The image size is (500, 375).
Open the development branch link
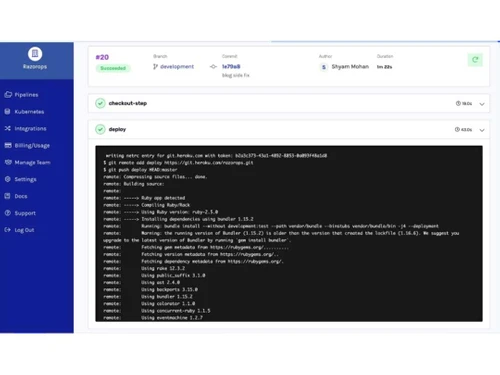[x=177, y=67]
